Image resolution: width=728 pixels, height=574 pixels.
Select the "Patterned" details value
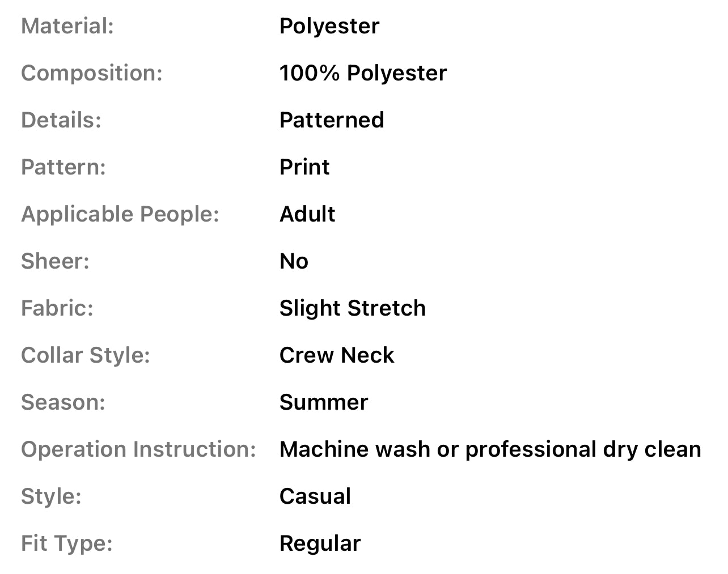[332, 120]
